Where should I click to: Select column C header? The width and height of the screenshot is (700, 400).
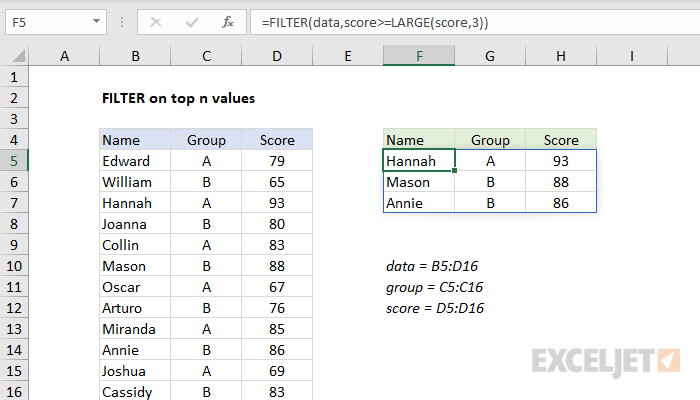(206, 56)
